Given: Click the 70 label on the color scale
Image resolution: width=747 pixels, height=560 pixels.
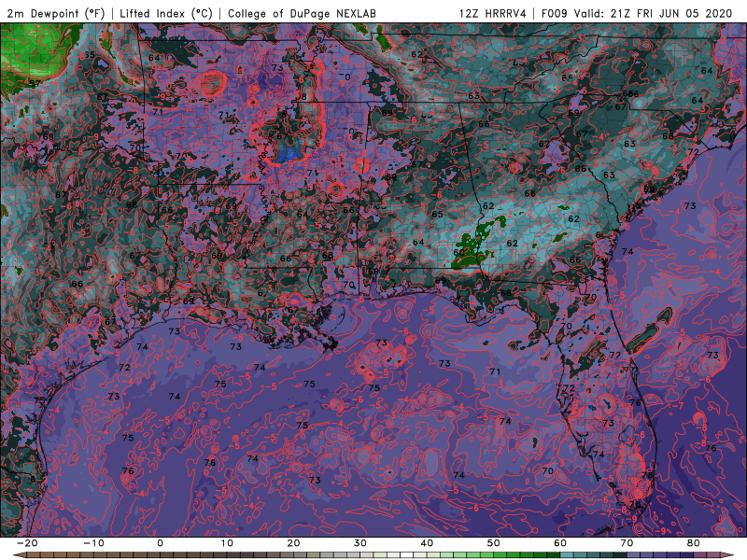Looking at the screenshot, I should (x=627, y=543).
